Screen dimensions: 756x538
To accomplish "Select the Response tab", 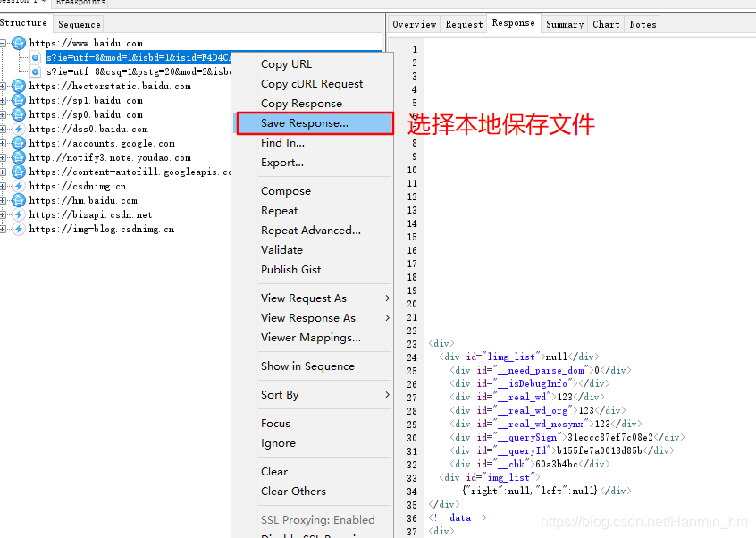I will click(x=514, y=22).
